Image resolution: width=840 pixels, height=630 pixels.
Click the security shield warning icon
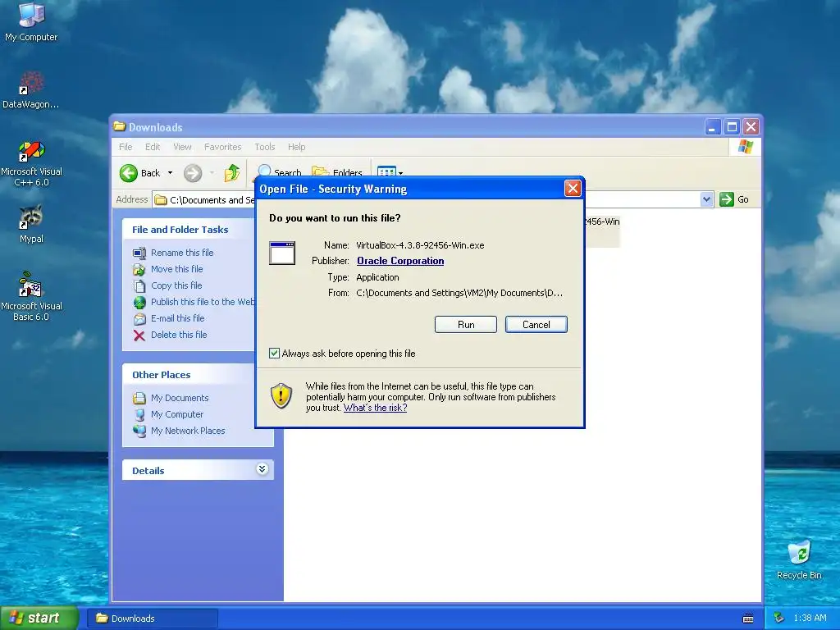[281, 396]
